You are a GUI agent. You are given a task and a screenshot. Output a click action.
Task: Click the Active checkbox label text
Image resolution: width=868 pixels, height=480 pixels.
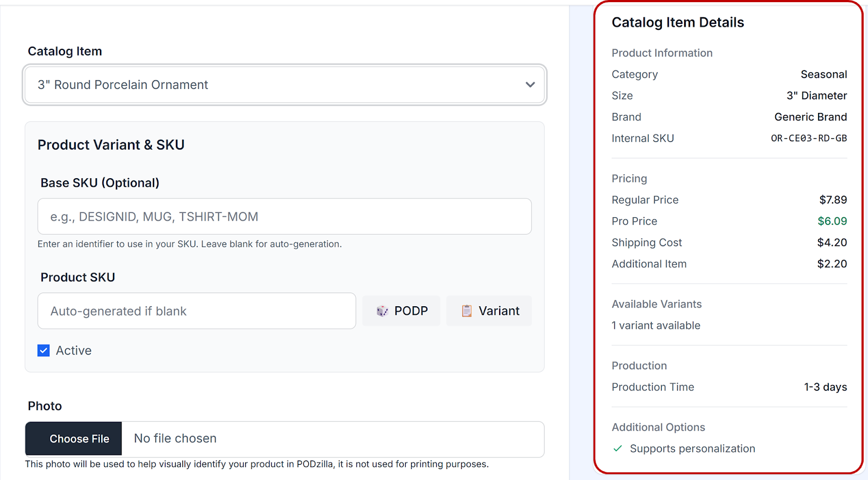click(x=74, y=351)
